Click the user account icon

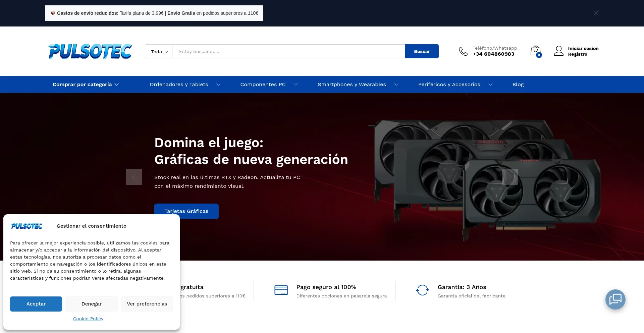click(x=559, y=51)
